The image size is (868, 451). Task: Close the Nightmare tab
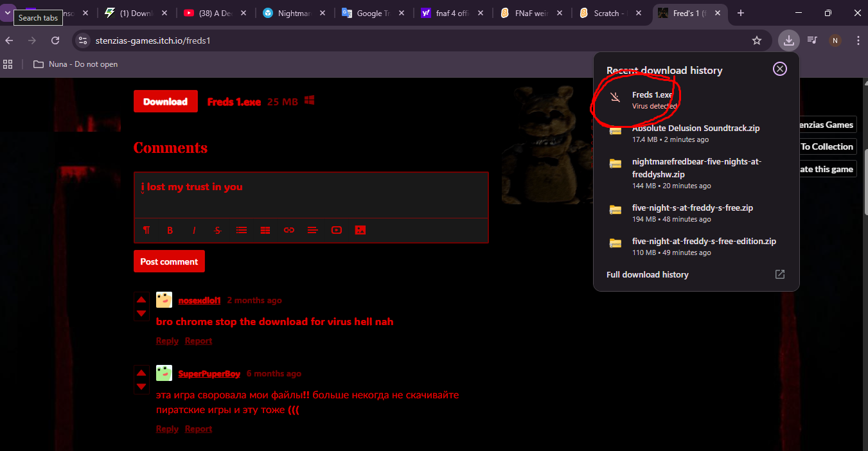[x=322, y=13]
